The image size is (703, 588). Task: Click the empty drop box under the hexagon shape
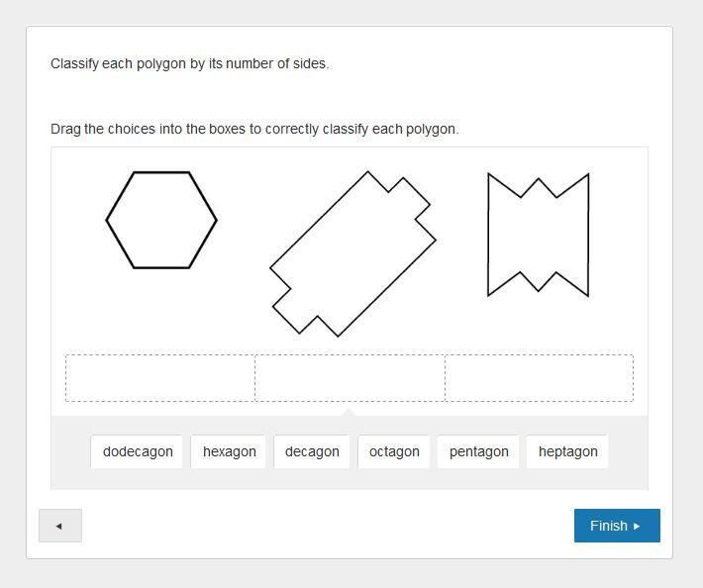(160, 378)
